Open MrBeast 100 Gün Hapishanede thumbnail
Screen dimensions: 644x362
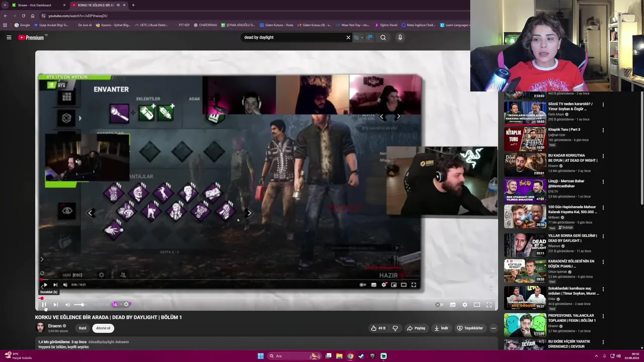pos(525,217)
